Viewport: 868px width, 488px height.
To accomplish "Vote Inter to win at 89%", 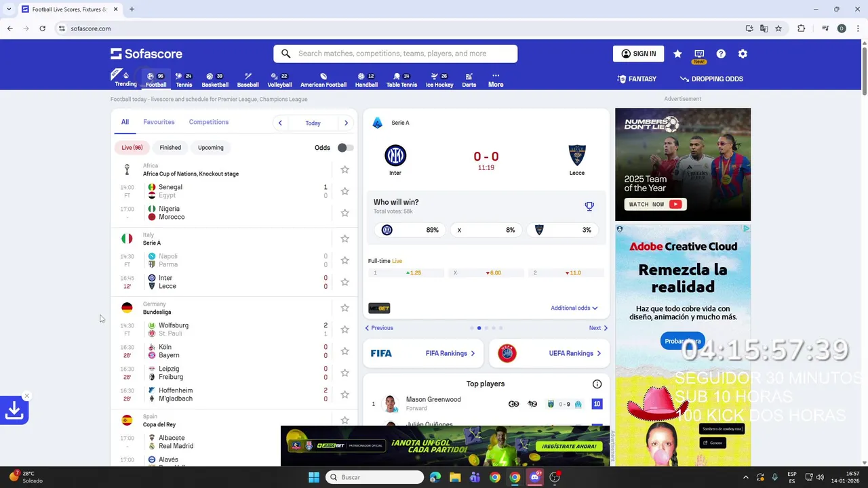I will [410, 230].
